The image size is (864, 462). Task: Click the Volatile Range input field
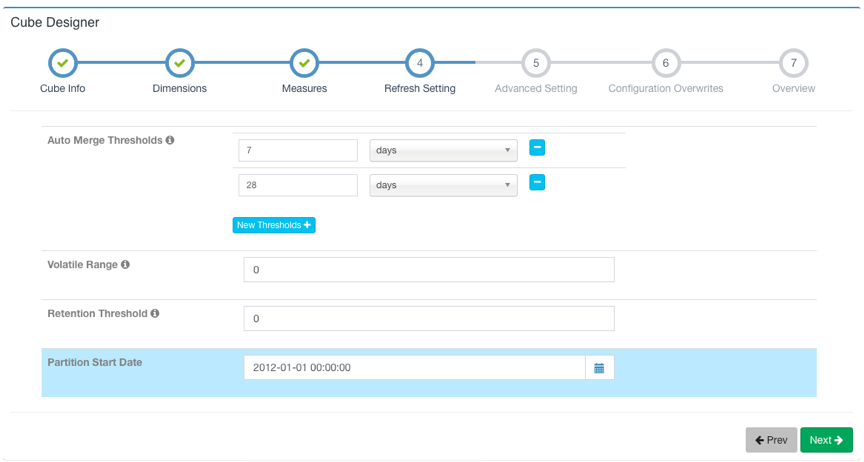[428, 270]
